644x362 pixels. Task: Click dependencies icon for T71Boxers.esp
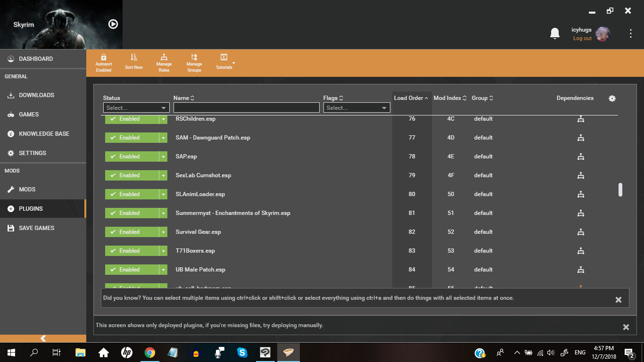pyautogui.click(x=581, y=251)
